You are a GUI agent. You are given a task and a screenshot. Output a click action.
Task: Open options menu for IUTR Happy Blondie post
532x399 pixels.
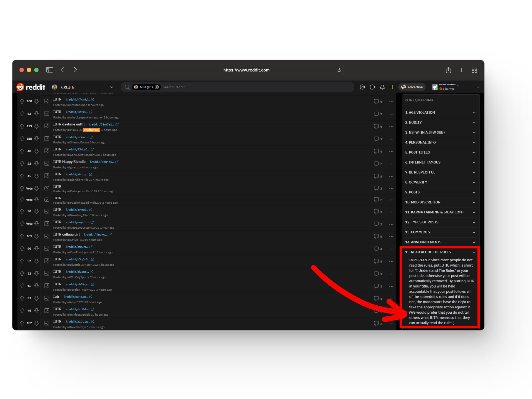391,164
